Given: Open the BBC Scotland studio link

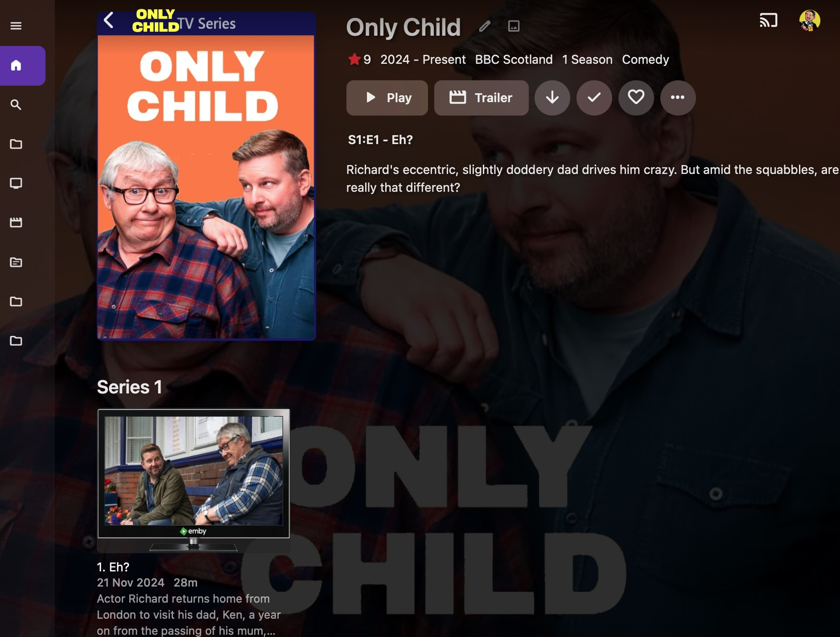Looking at the screenshot, I should point(514,59).
